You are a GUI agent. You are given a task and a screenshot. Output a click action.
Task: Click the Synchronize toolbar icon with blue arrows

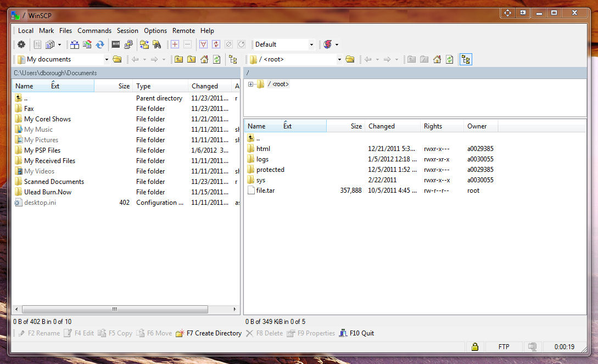100,44
